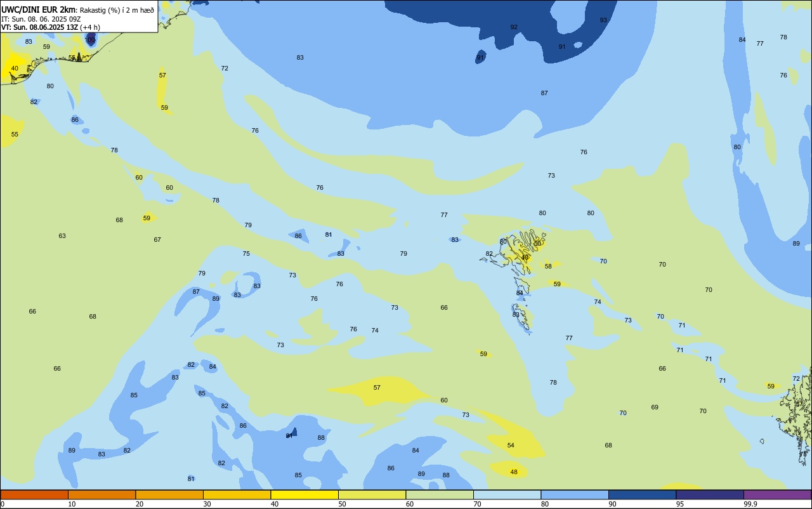Click the legend tick label 90
812x509 pixels.
click(612, 504)
